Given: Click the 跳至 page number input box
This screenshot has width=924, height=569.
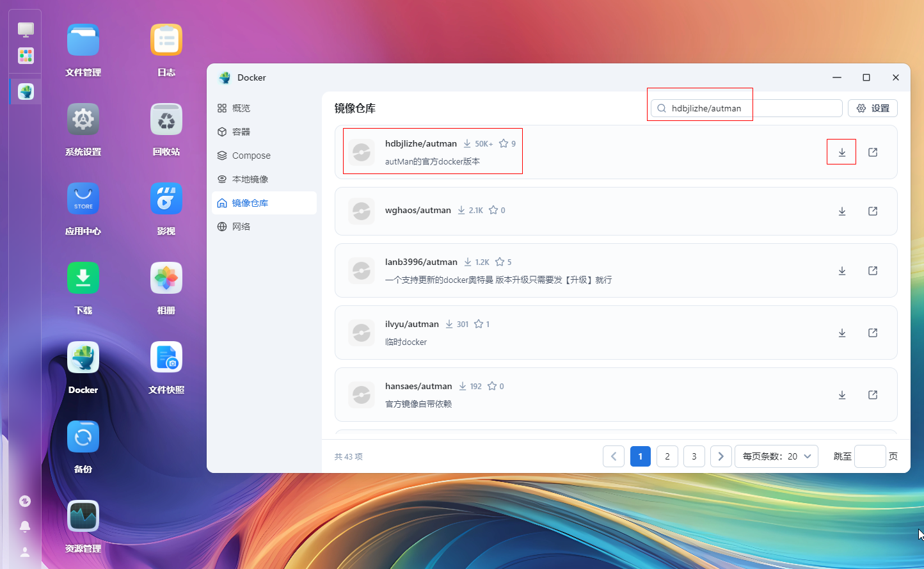Looking at the screenshot, I should [870, 456].
